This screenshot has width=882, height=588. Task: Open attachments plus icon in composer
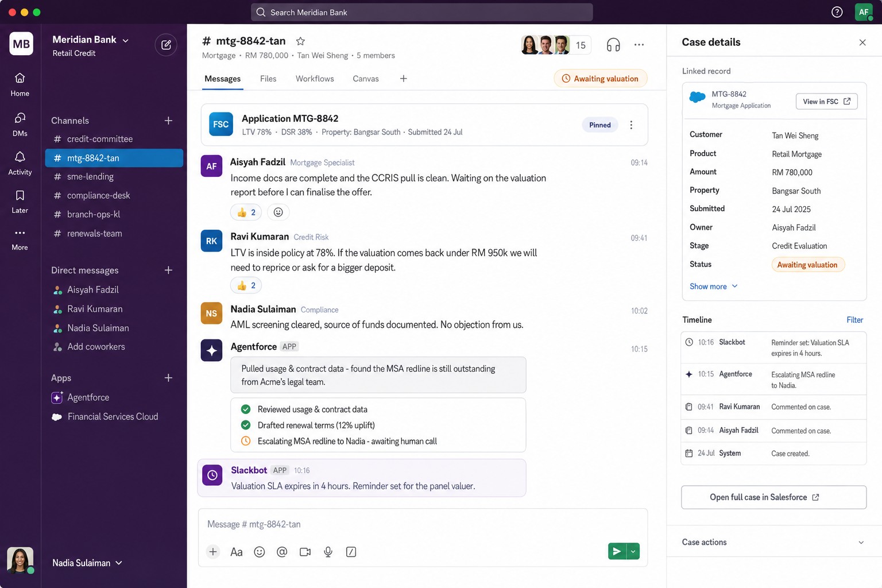(213, 552)
